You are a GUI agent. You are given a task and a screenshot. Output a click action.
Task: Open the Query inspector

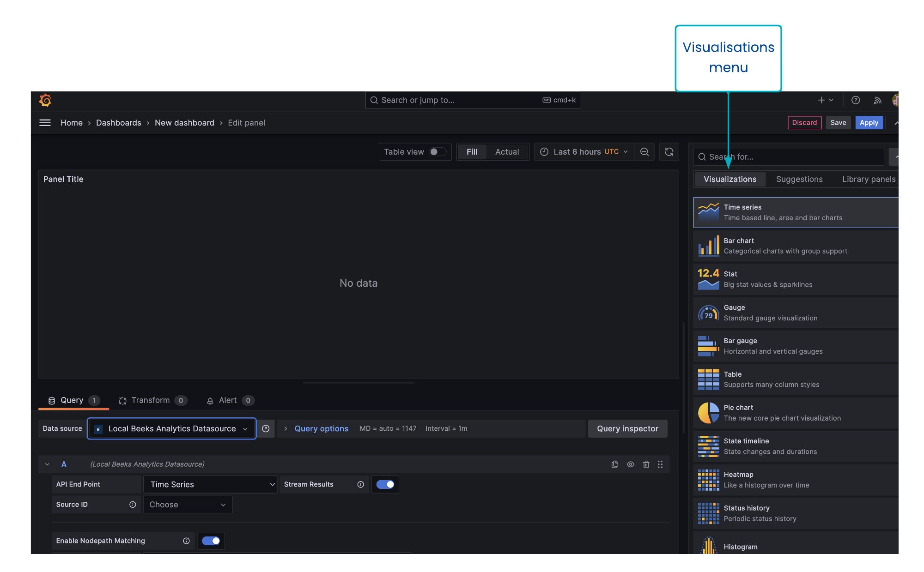coord(627,428)
